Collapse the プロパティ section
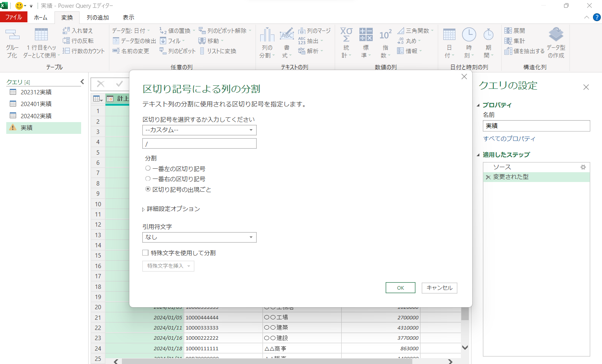The height and width of the screenshot is (364, 602). [x=478, y=105]
